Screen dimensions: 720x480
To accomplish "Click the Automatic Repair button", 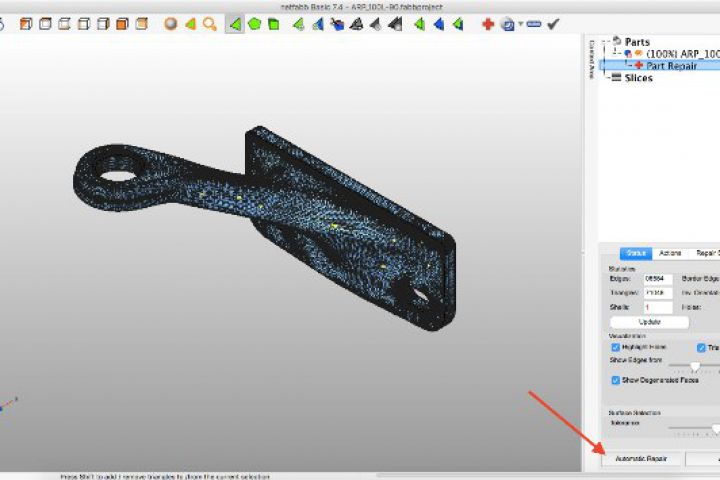I will pyautogui.click(x=641, y=458).
